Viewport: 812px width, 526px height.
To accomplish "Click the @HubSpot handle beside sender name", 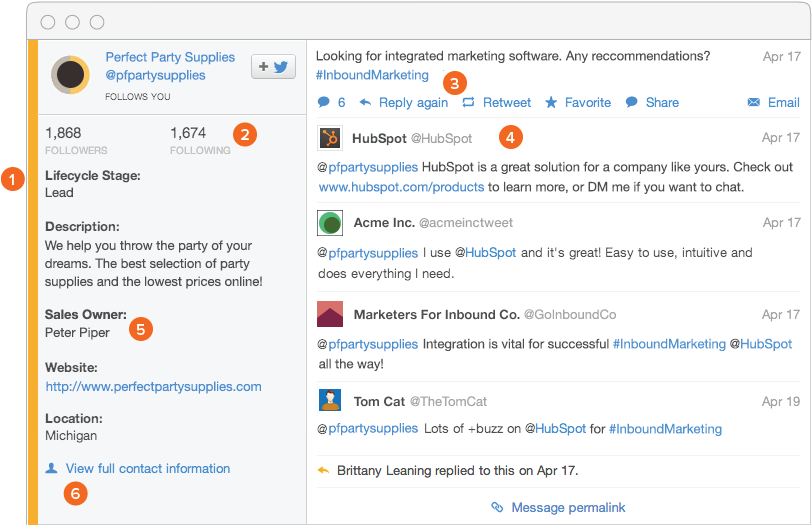I will 441,139.
